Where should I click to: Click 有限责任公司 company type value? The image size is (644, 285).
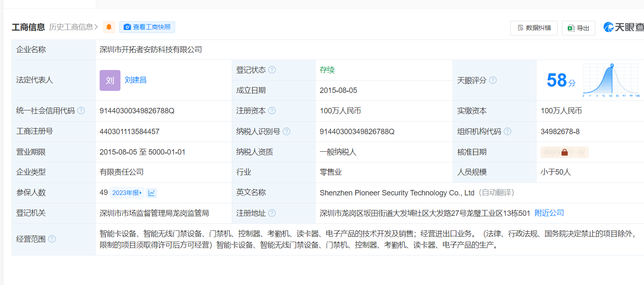[122, 172]
